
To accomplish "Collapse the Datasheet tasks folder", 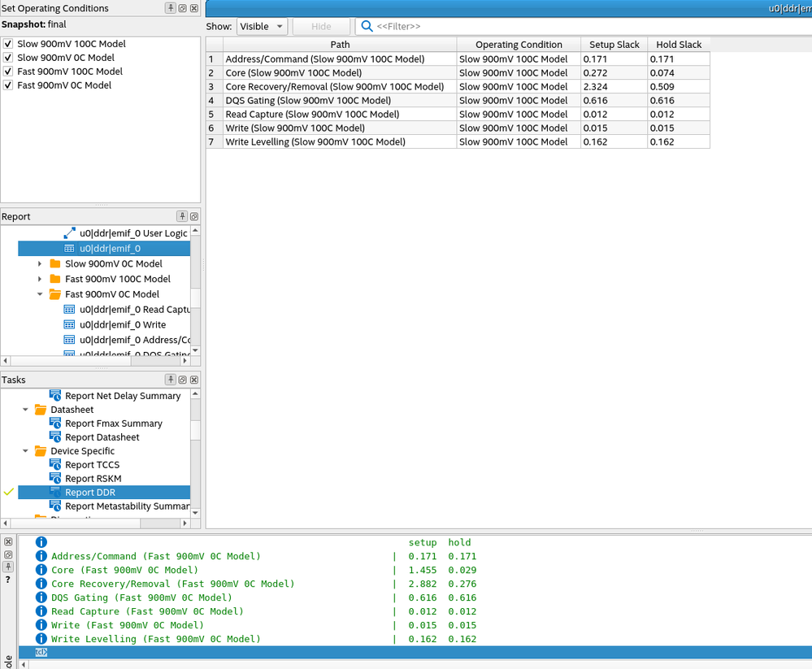I will (26, 410).
